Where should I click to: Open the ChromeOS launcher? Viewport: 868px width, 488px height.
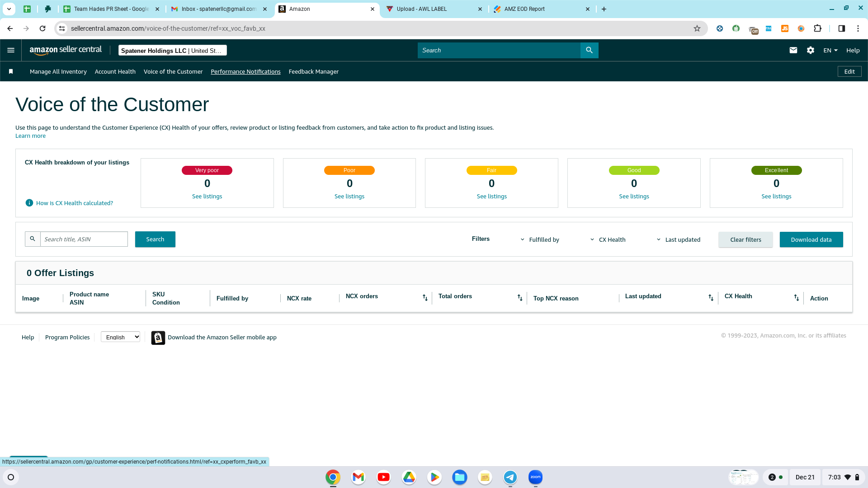tap(11, 477)
